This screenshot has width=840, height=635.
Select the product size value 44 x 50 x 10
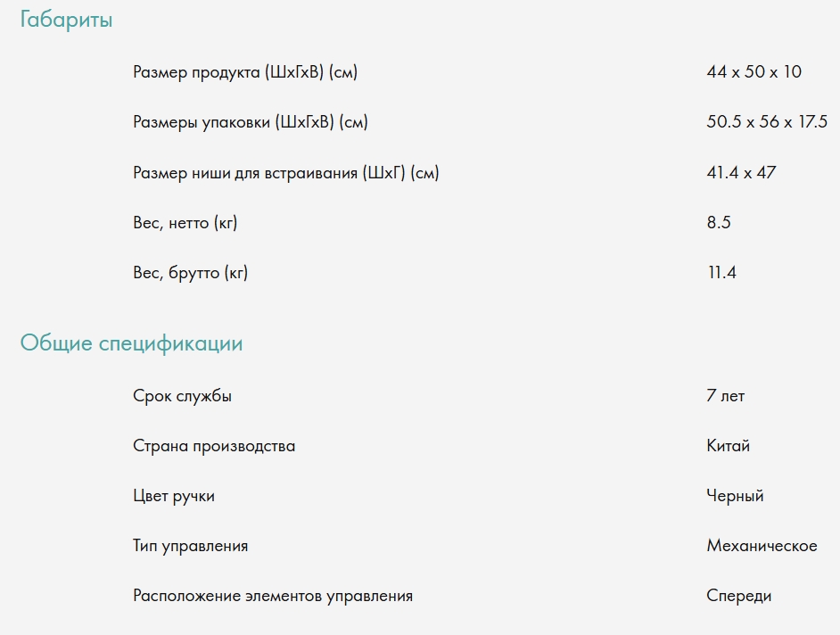(754, 72)
